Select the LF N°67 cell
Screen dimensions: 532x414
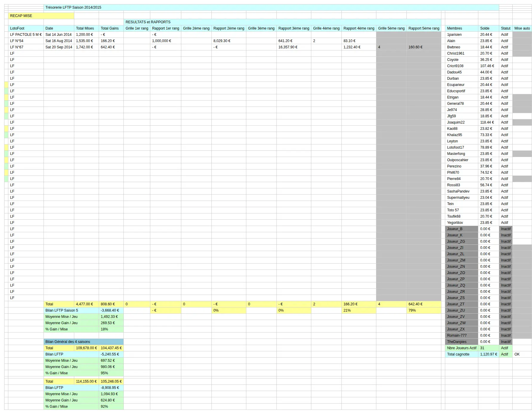[26, 47]
